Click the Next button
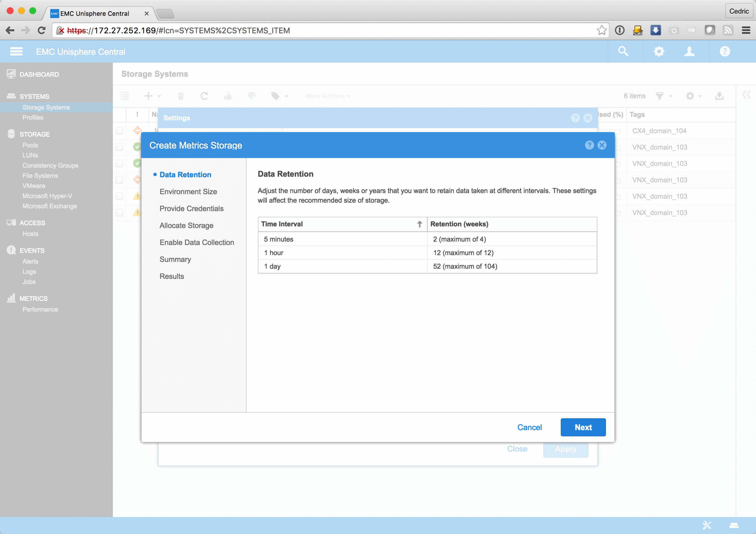The image size is (756, 534). [583, 427]
